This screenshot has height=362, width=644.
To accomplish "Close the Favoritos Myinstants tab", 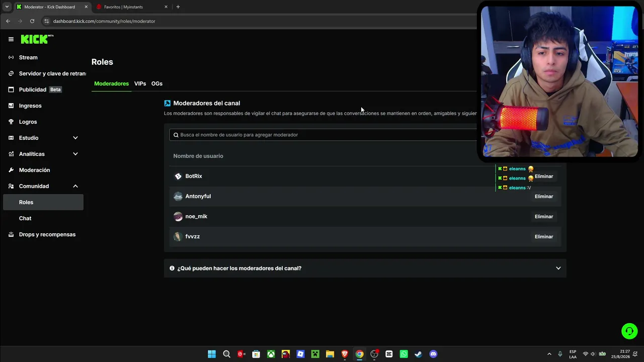I will tap(166, 7).
